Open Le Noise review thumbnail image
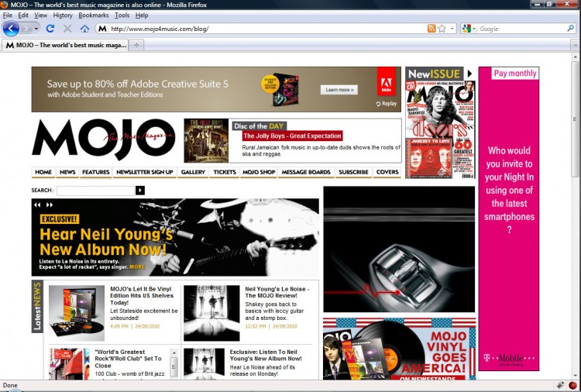Image resolution: width=581 pixels, height=392 pixels. point(211,313)
